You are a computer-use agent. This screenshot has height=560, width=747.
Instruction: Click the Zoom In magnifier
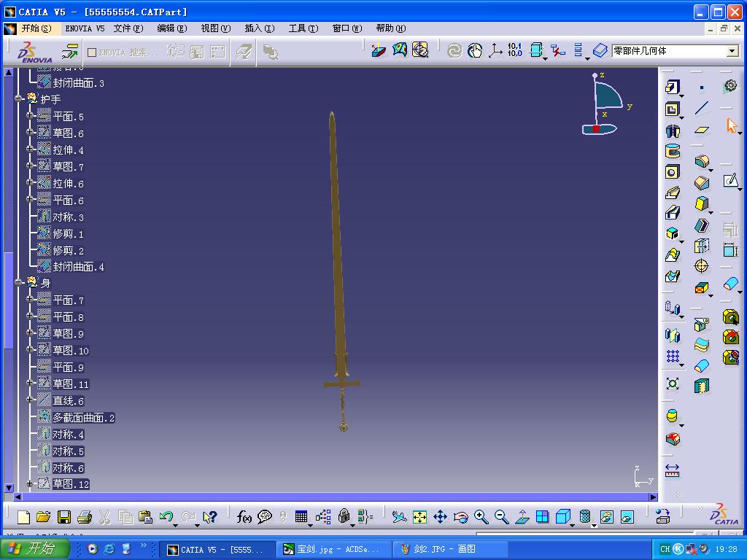(481, 517)
